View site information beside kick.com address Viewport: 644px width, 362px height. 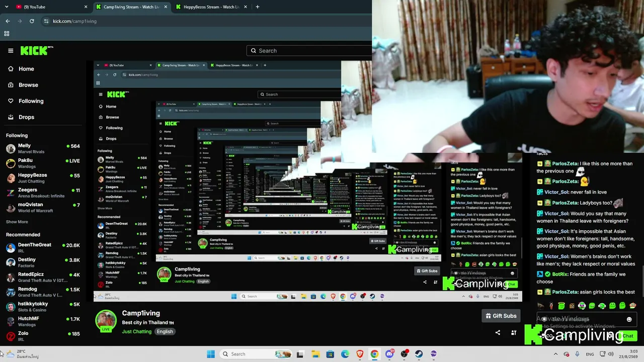[x=46, y=21]
